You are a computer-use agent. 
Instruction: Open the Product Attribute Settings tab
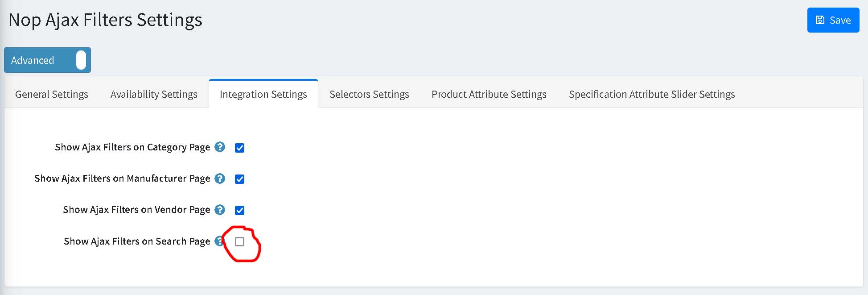tap(489, 94)
